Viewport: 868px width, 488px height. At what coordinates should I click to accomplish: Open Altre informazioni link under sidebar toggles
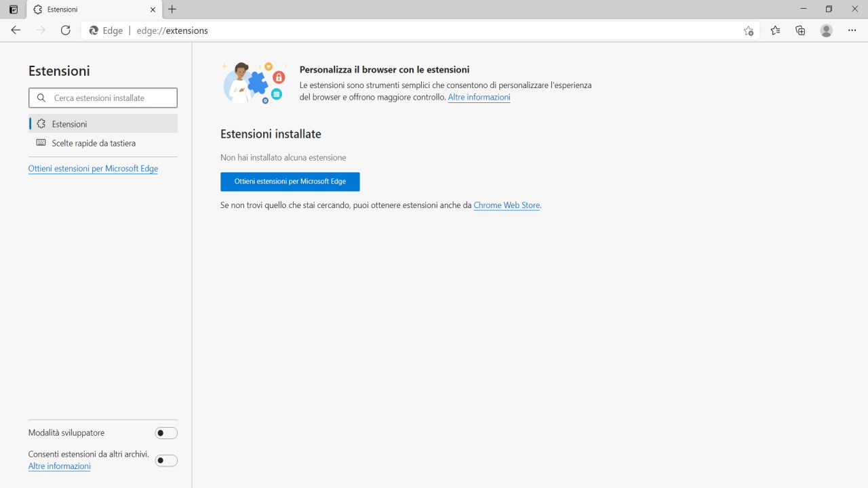[x=59, y=466]
